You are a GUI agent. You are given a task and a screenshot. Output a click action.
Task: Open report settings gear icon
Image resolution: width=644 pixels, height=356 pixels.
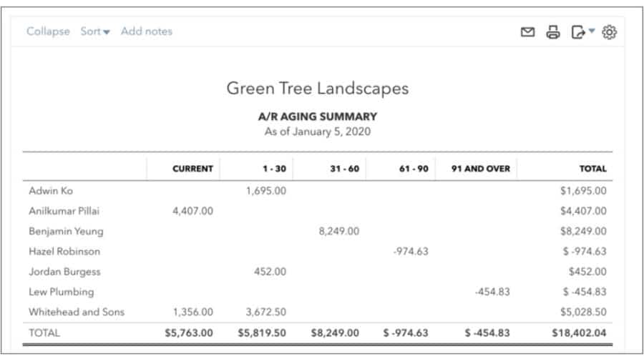pos(609,32)
